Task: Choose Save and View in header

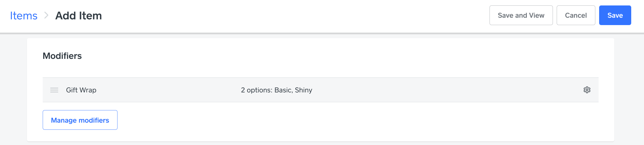Action: 521,15
